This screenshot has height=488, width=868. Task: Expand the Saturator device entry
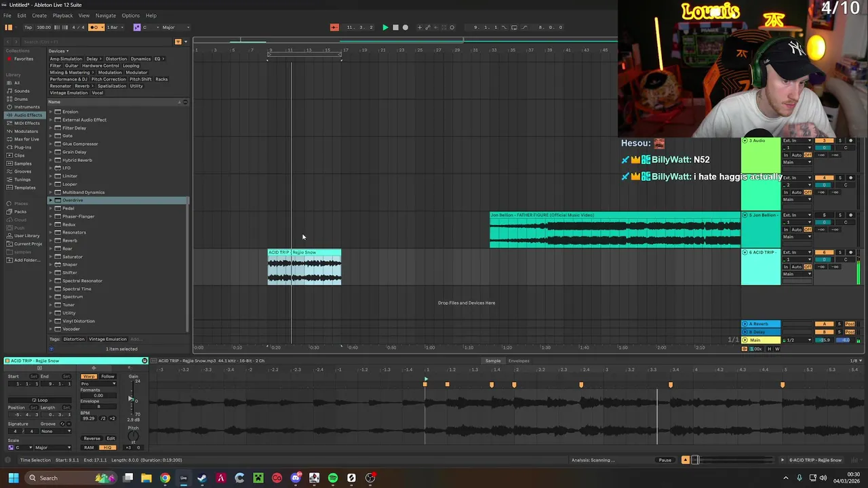50,256
